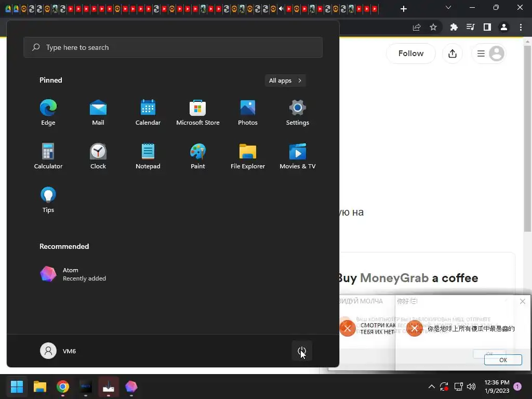Expand All apps list
The width and height of the screenshot is (532, 399).
(x=285, y=81)
